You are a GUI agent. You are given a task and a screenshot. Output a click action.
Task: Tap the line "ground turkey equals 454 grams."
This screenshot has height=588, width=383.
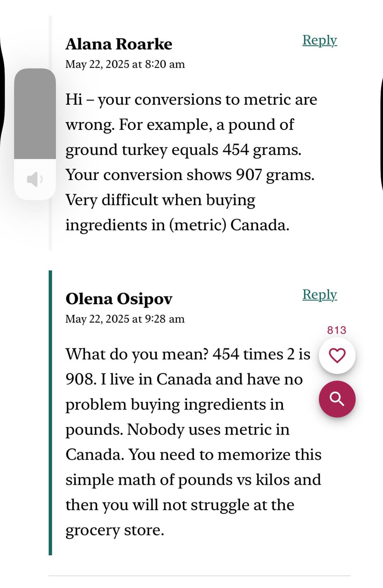183,150
